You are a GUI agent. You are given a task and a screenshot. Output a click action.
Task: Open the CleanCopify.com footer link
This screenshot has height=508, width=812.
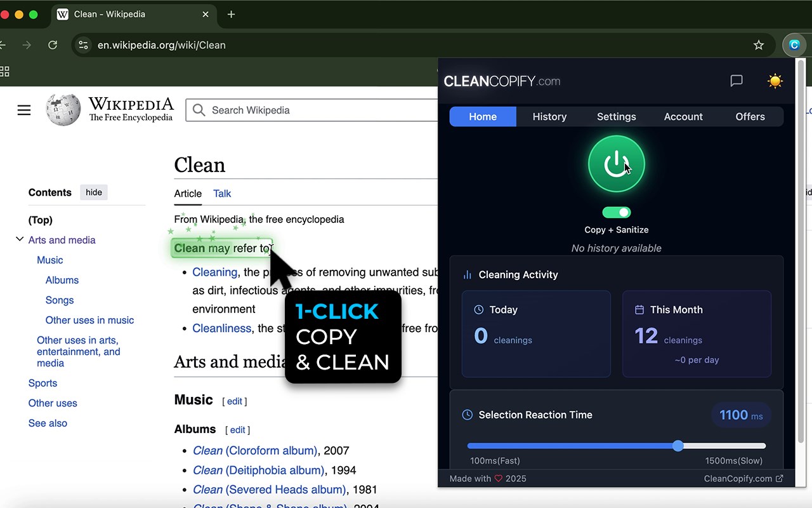(743, 479)
